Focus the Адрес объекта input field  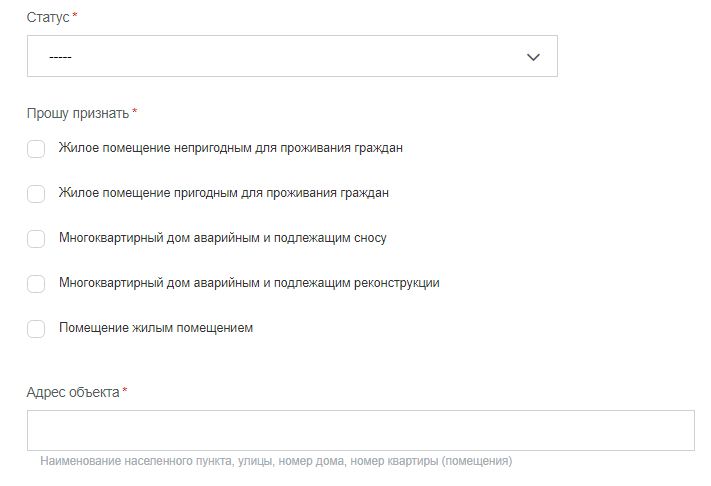(x=360, y=430)
